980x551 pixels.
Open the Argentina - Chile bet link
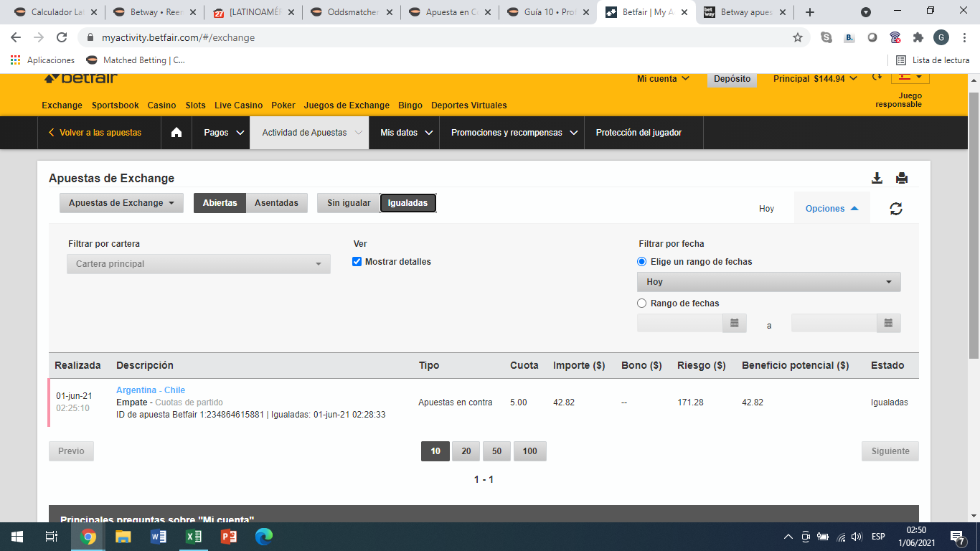click(x=151, y=390)
